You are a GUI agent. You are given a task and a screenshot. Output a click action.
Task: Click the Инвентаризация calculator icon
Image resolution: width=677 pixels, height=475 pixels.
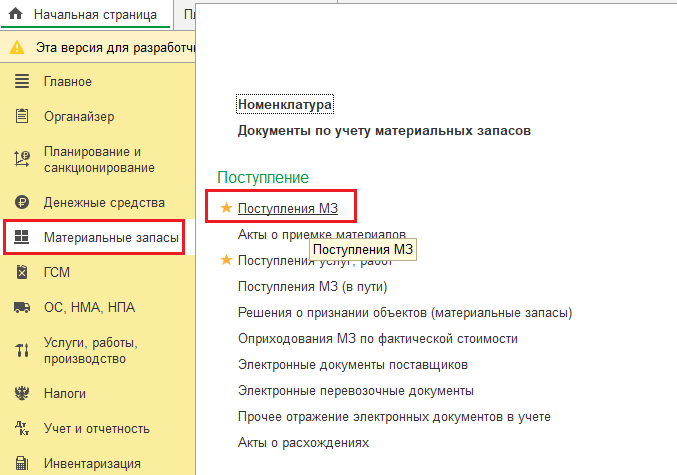pos(22,463)
